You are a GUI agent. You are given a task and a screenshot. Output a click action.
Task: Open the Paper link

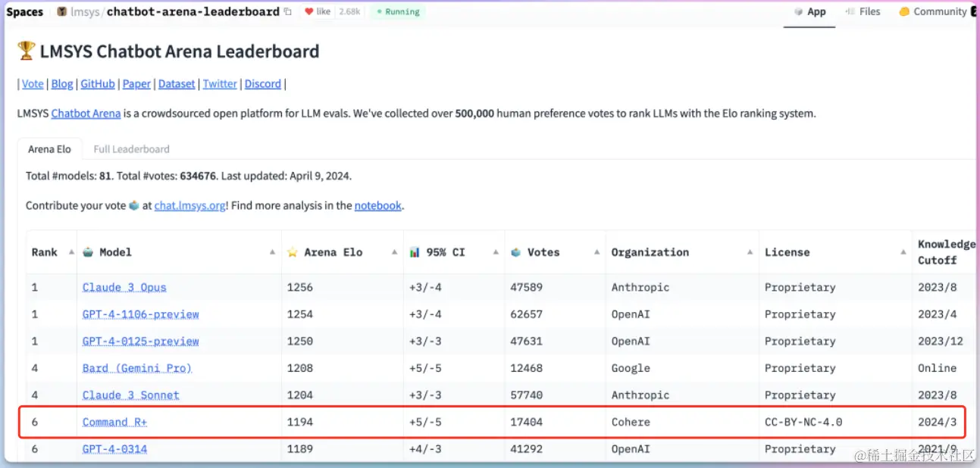136,84
